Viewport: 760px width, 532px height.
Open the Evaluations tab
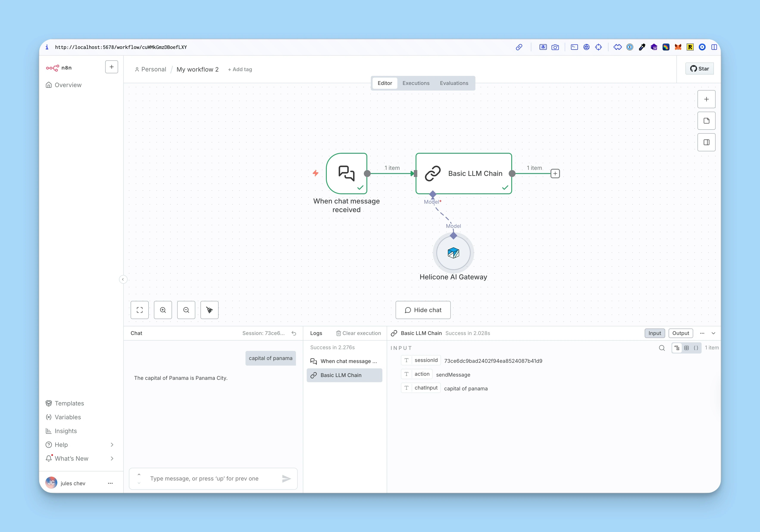coord(454,83)
